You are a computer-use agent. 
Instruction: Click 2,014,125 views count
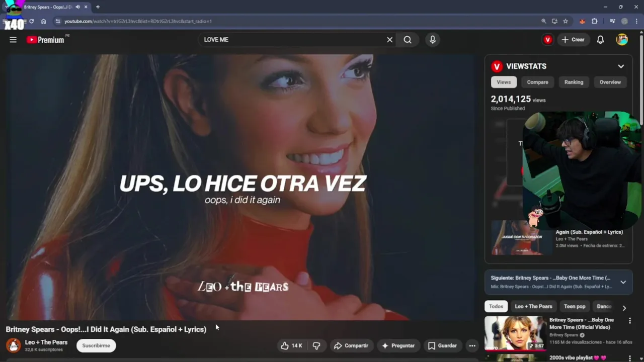coord(511,99)
